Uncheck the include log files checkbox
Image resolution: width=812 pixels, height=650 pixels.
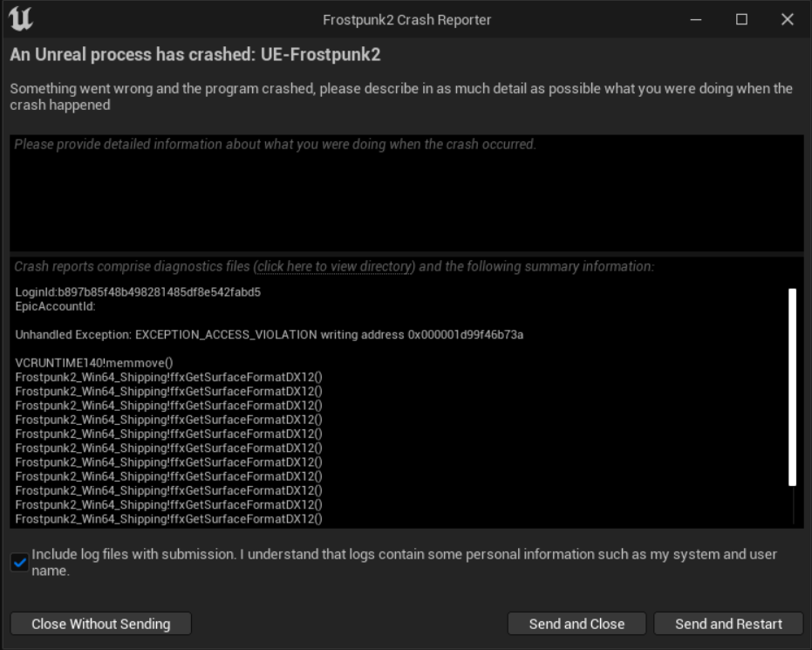20,563
